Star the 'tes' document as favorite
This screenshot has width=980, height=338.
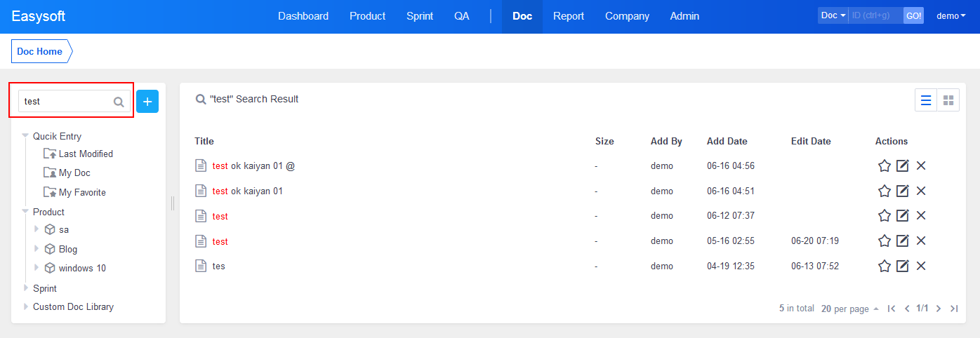(885, 266)
